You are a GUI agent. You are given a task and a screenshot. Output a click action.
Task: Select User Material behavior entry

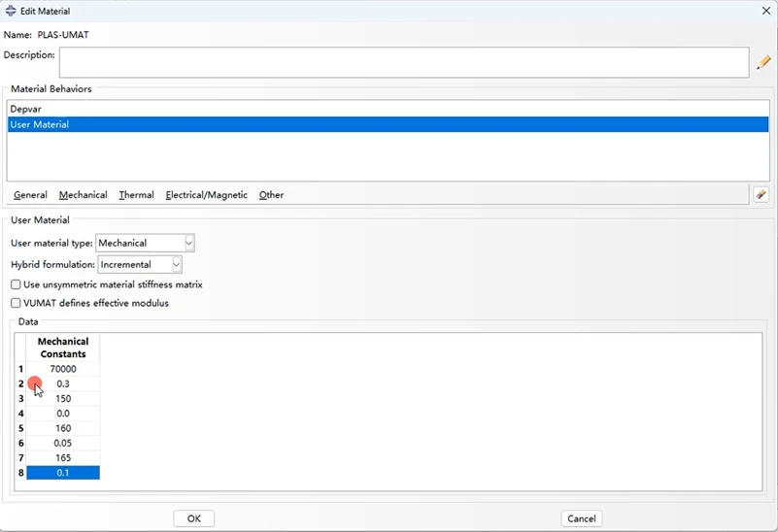(388, 124)
